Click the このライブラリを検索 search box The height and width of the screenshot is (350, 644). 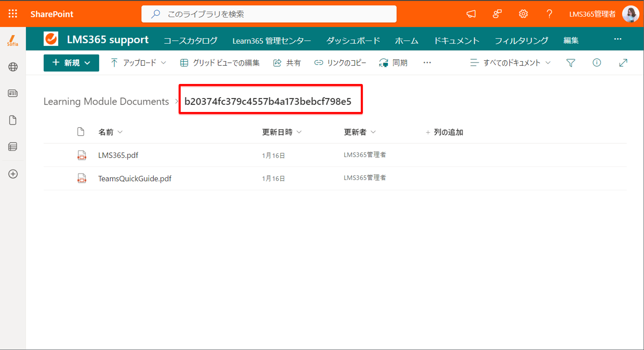pyautogui.click(x=269, y=14)
